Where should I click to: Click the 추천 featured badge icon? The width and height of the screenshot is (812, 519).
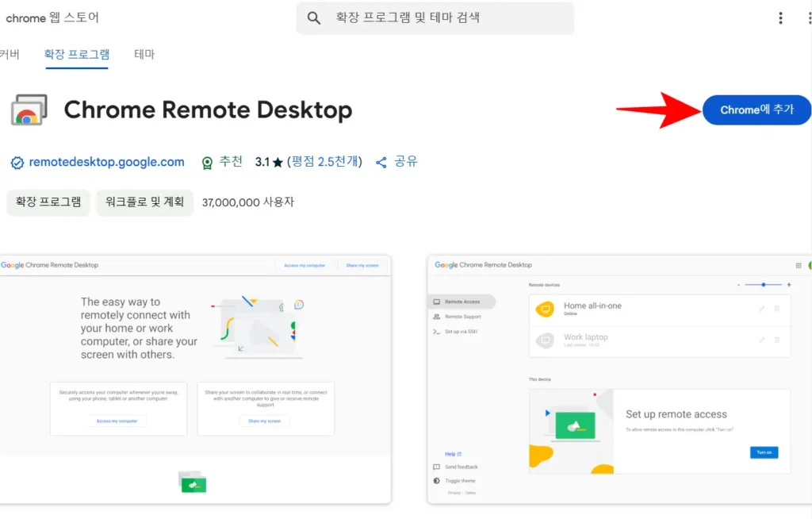click(x=207, y=163)
